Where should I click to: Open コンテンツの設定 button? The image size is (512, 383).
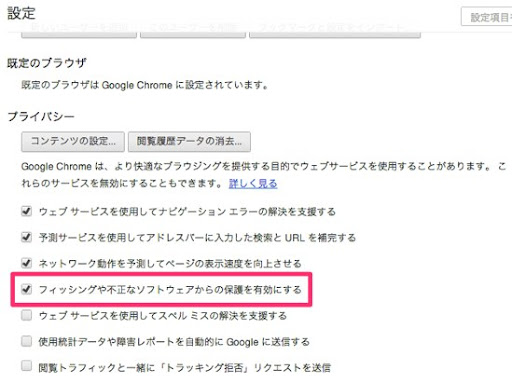(73, 141)
